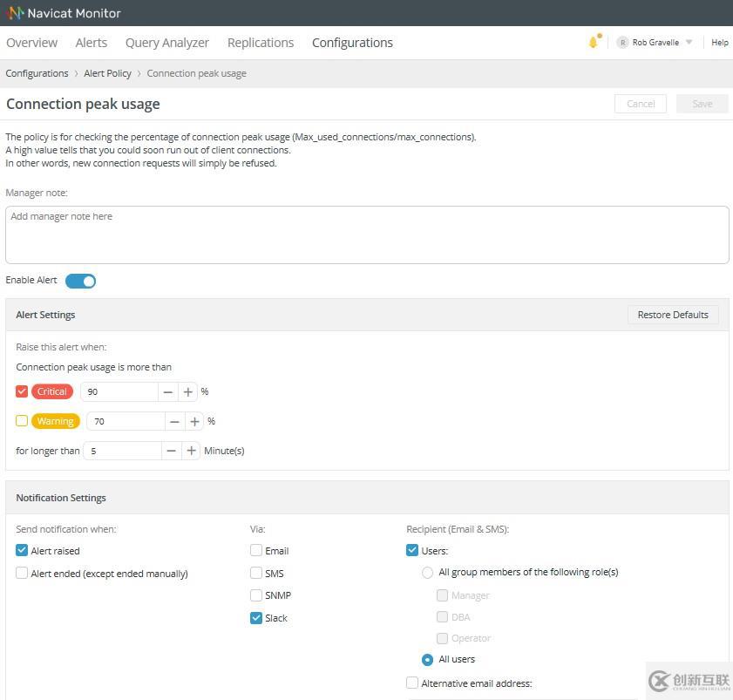Click the Navicat Monitor logo

tap(64, 13)
